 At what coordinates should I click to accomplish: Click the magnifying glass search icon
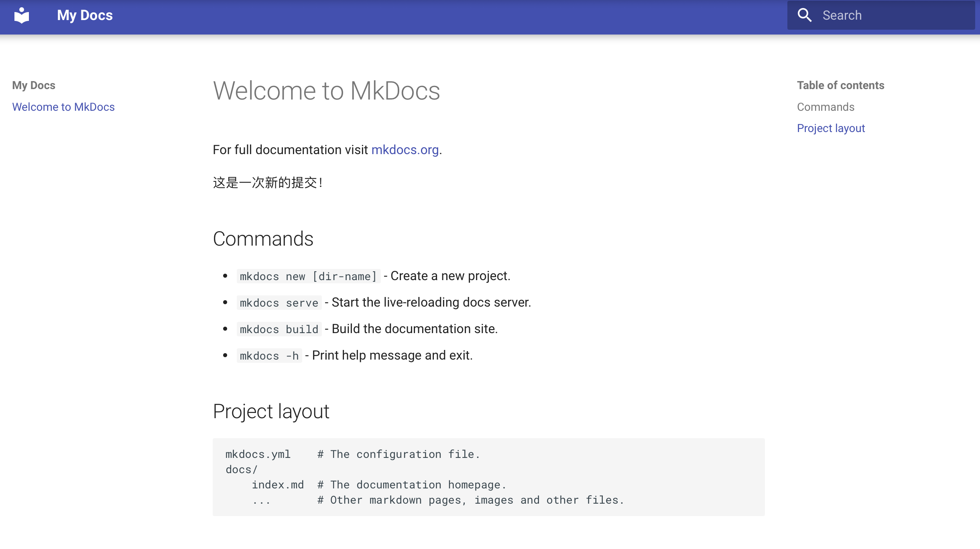coord(804,15)
